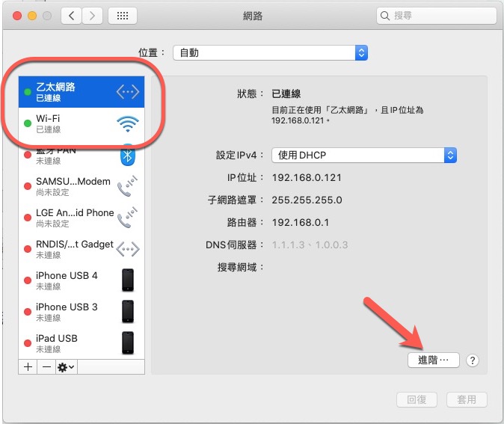Image resolution: width=504 pixels, height=424 pixels.
Task: Open the 進階… advanced settings button
Action: (x=433, y=360)
